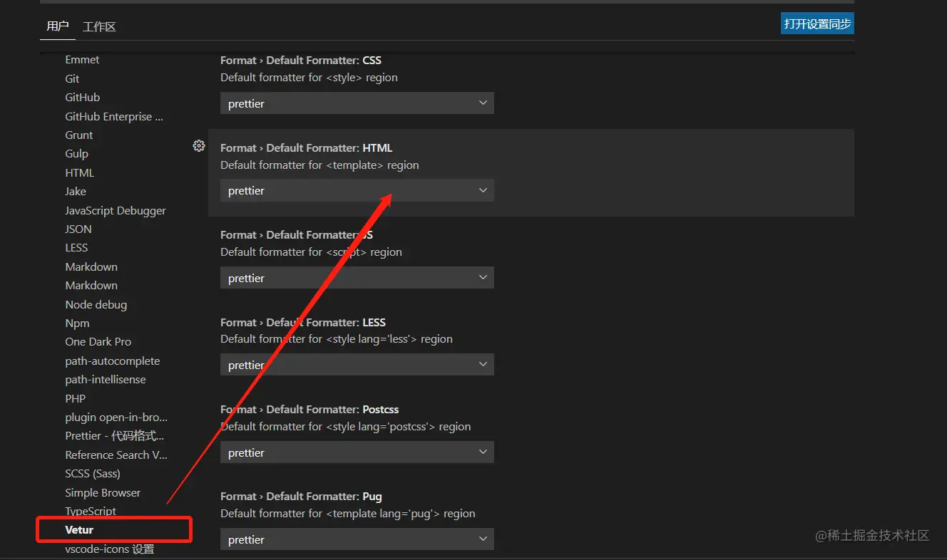This screenshot has width=947, height=560.
Task: Click the "Default formatter for <style lang='postcss'> region" text
Action: (346, 426)
